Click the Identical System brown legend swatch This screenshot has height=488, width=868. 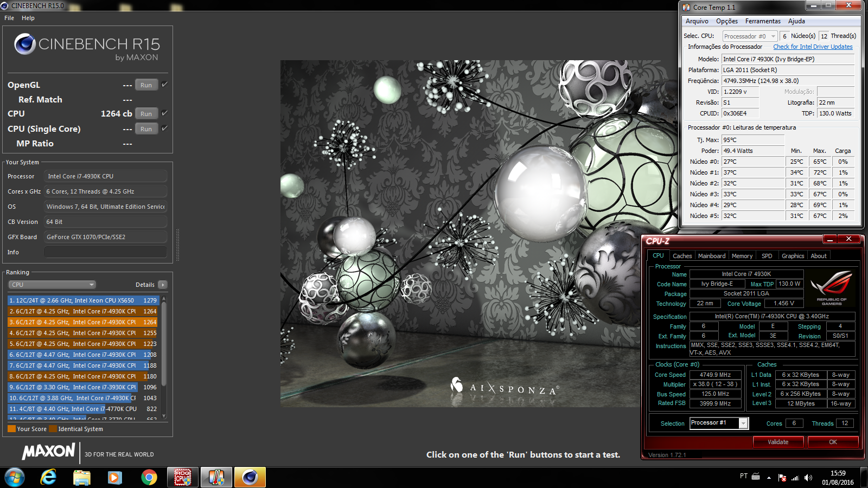click(53, 429)
